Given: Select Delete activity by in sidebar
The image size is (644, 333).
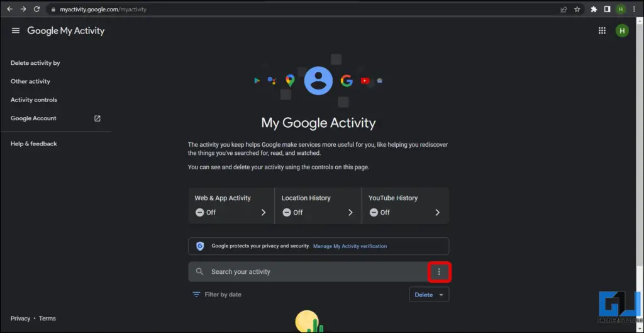Looking at the screenshot, I should pyautogui.click(x=35, y=63).
